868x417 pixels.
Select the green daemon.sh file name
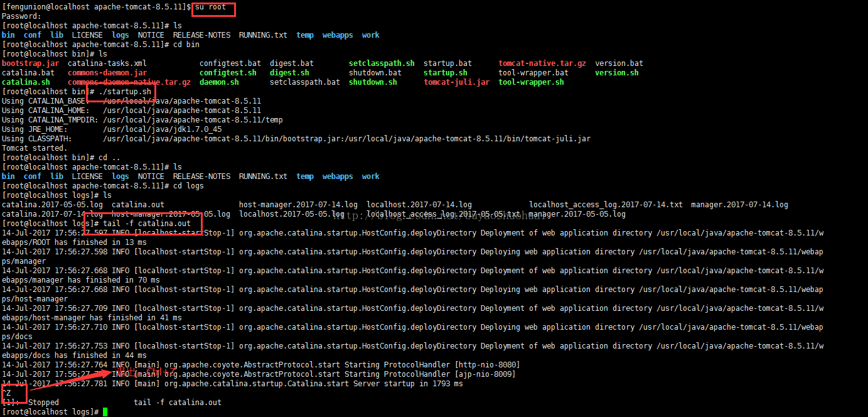click(219, 82)
